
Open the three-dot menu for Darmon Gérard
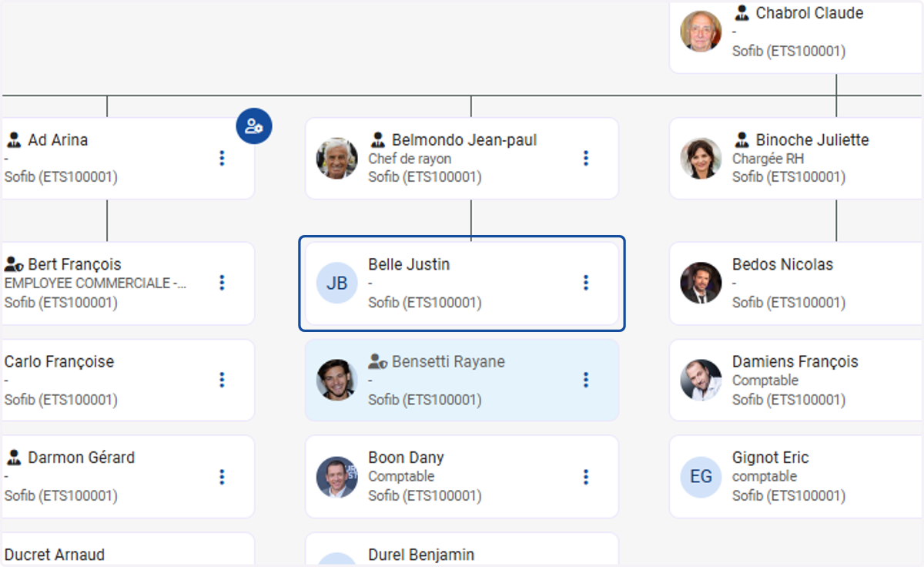click(x=222, y=477)
